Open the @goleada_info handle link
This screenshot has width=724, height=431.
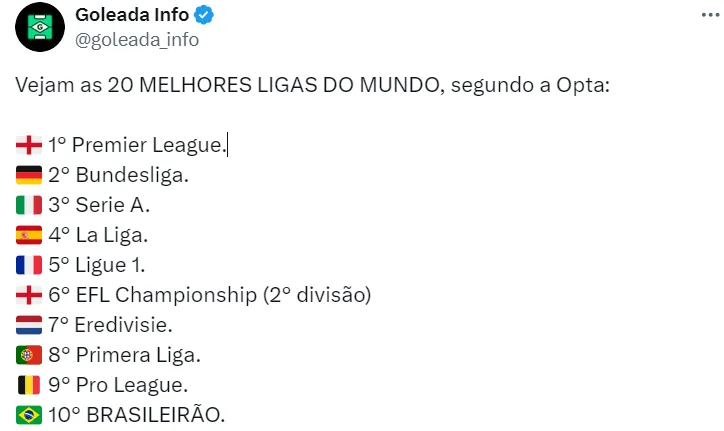136,39
